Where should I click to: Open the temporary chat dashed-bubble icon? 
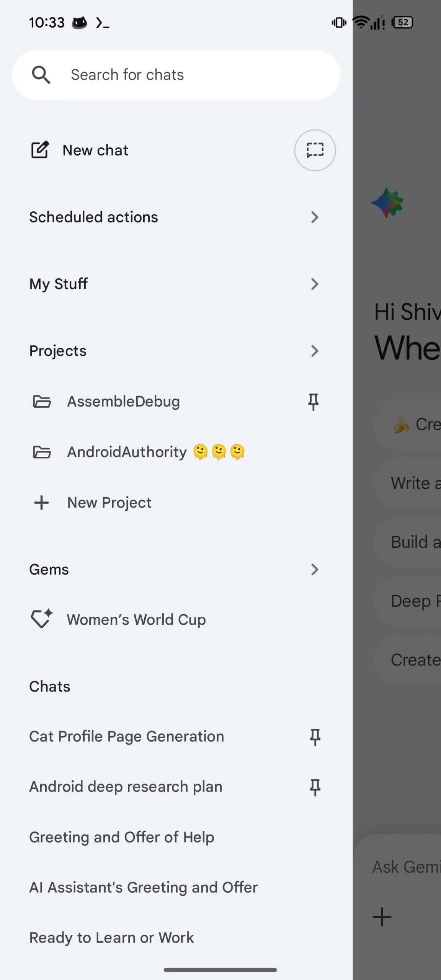click(315, 150)
